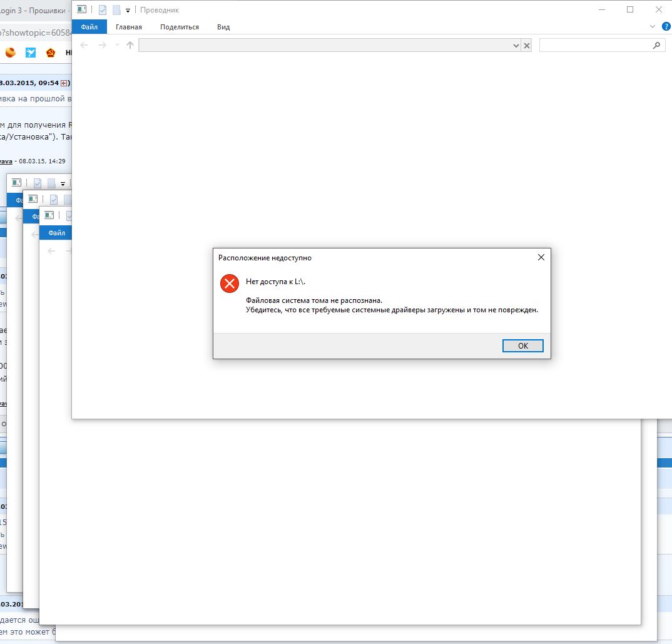Click the search magnifier icon

pyautogui.click(x=656, y=45)
